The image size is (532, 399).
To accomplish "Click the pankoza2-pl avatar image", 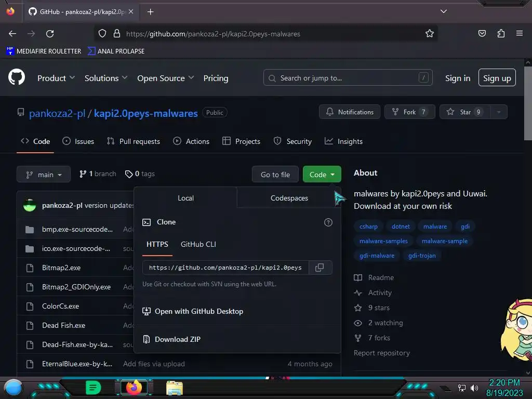I will (30, 205).
